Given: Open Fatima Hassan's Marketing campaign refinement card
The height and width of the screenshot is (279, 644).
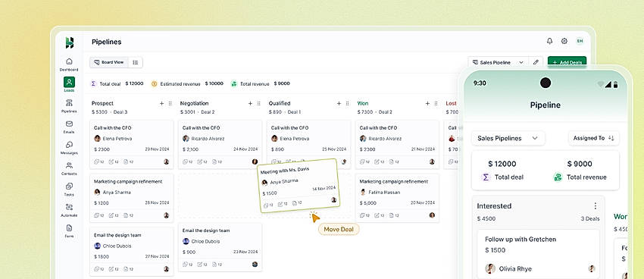Looking at the screenshot, I should 397,198.
